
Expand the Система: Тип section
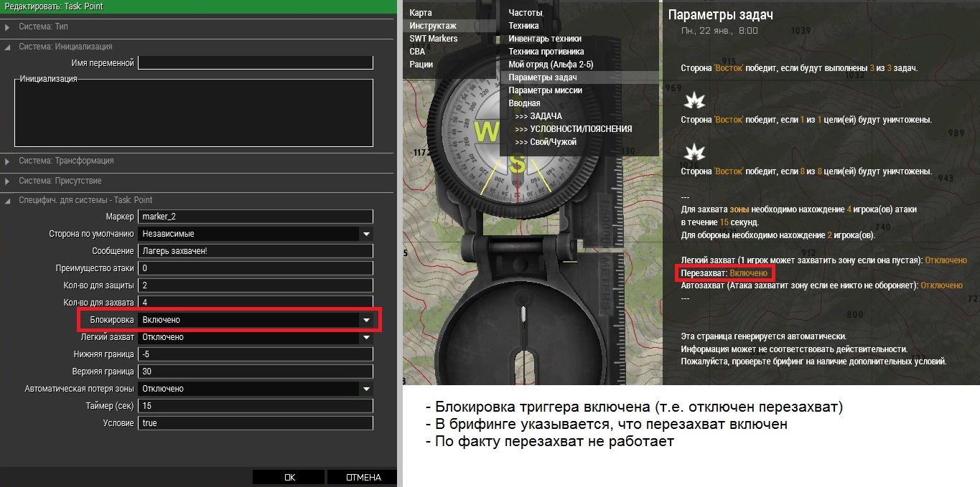click(8, 27)
